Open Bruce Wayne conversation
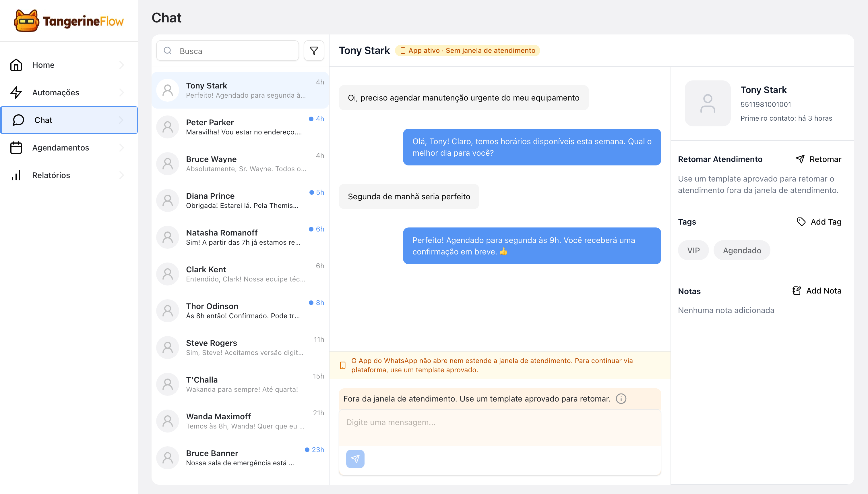Image resolution: width=868 pixels, height=494 pixels. tap(241, 163)
